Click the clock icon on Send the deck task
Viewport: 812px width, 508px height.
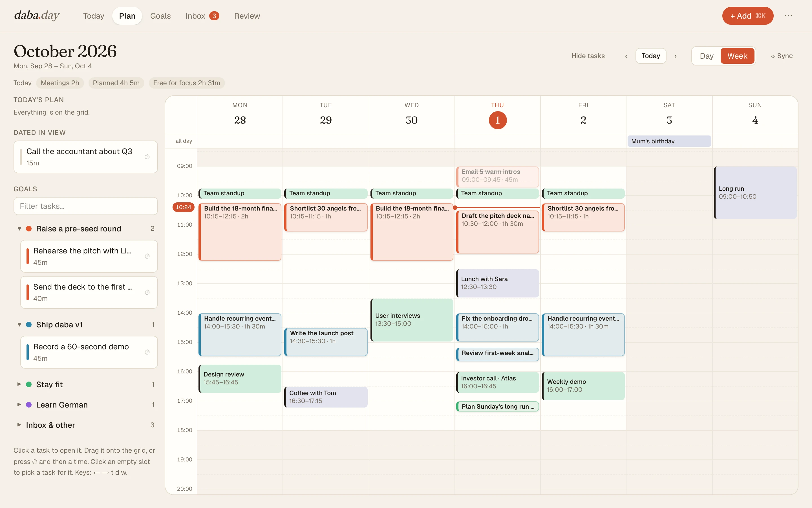click(x=147, y=292)
